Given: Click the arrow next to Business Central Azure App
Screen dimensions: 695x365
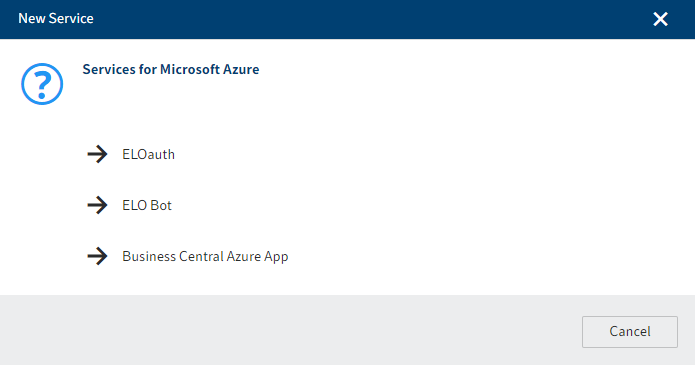Looking at the screenshot, I should pyautogui.click(x=97, y=256).
